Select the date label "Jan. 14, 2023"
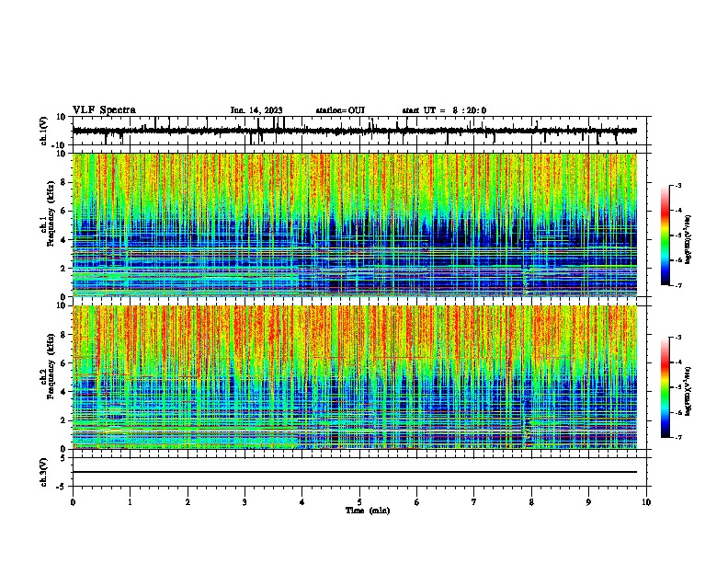 (x=256, y=110)
